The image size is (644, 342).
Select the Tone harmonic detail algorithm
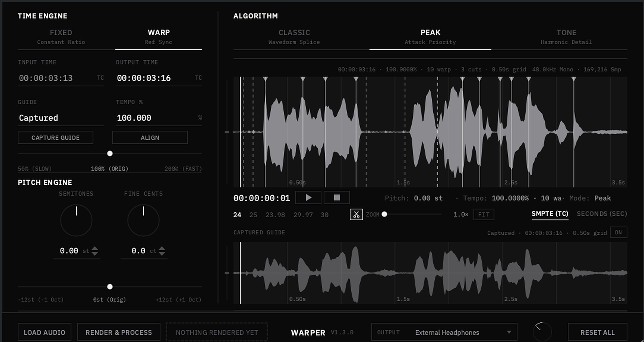point(566,37)
